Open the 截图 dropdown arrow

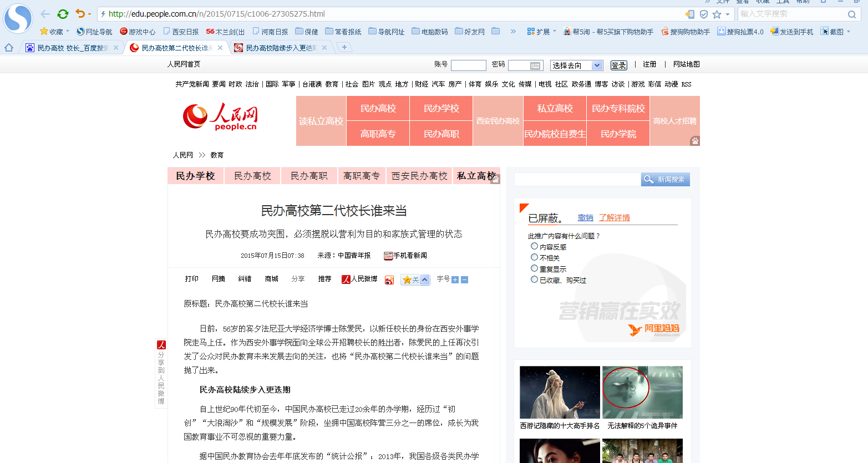coord(849,32)
